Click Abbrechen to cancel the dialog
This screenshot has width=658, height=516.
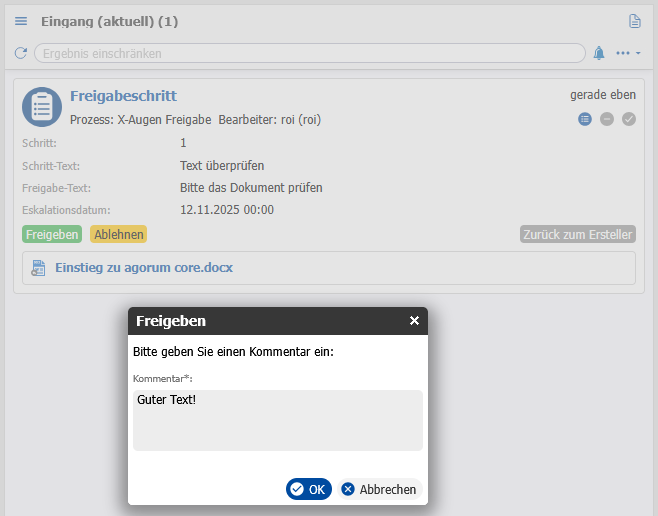click(x=379, y=489)
